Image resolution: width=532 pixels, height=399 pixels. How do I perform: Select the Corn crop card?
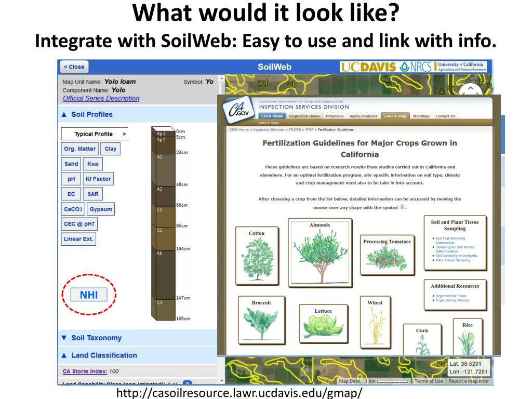click(x=422, y=340)
